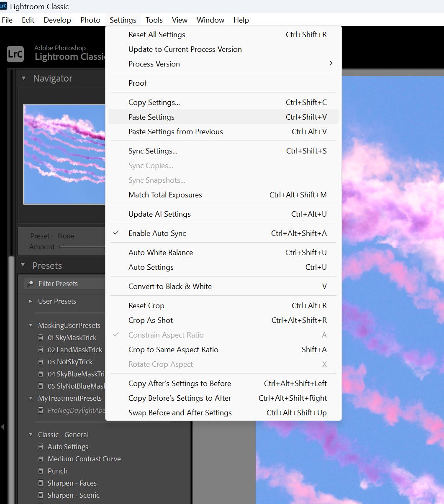Click the Sharpen - Faces preset icon

click(x=41, y=483)
